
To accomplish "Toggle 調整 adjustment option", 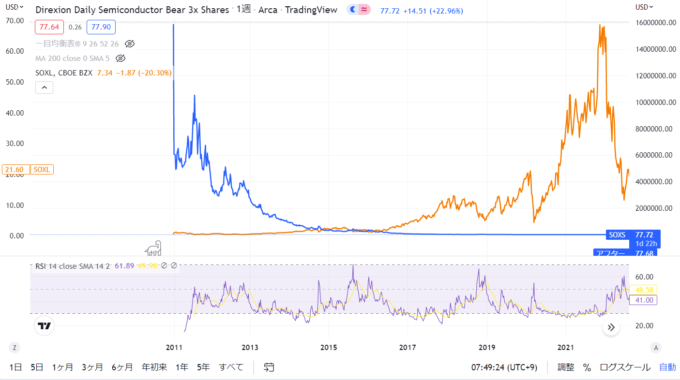I will (566, 367).
